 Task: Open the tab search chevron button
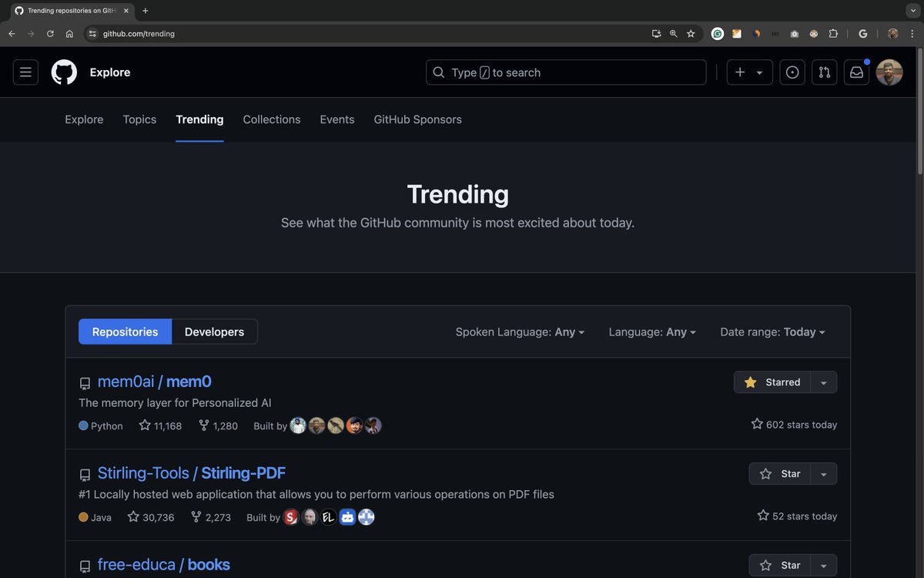point(912,11)
